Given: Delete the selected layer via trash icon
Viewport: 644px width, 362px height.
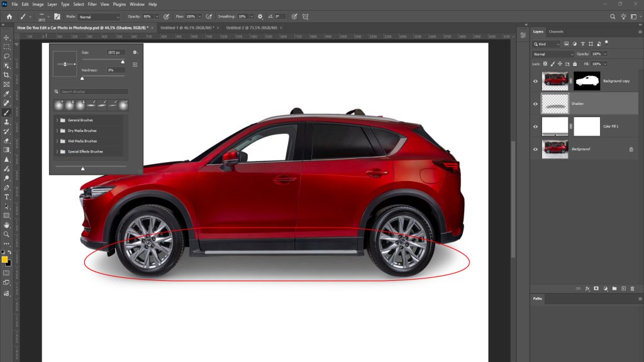Looking at the screenshot, I should [x=633, y=288].
